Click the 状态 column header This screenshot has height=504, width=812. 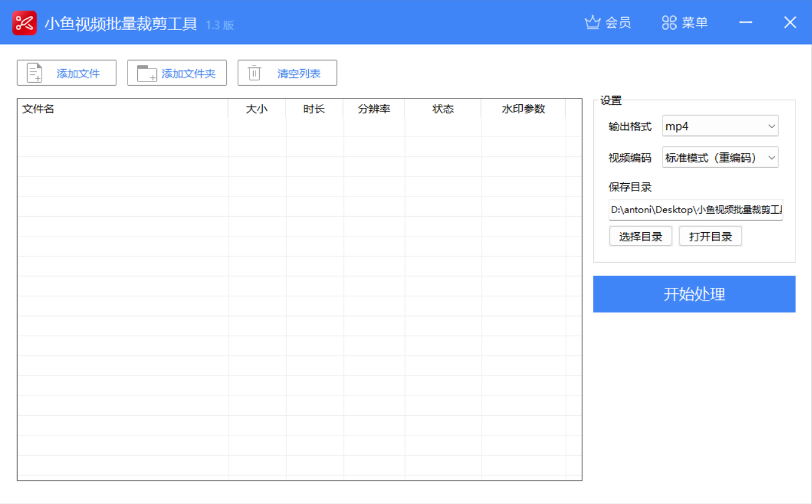[442, 108]
